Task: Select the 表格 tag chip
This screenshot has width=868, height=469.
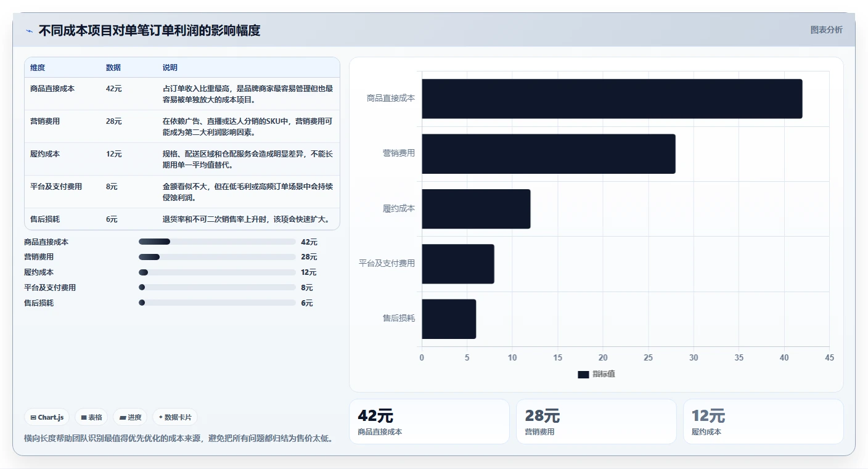Action: coord(91,417)
